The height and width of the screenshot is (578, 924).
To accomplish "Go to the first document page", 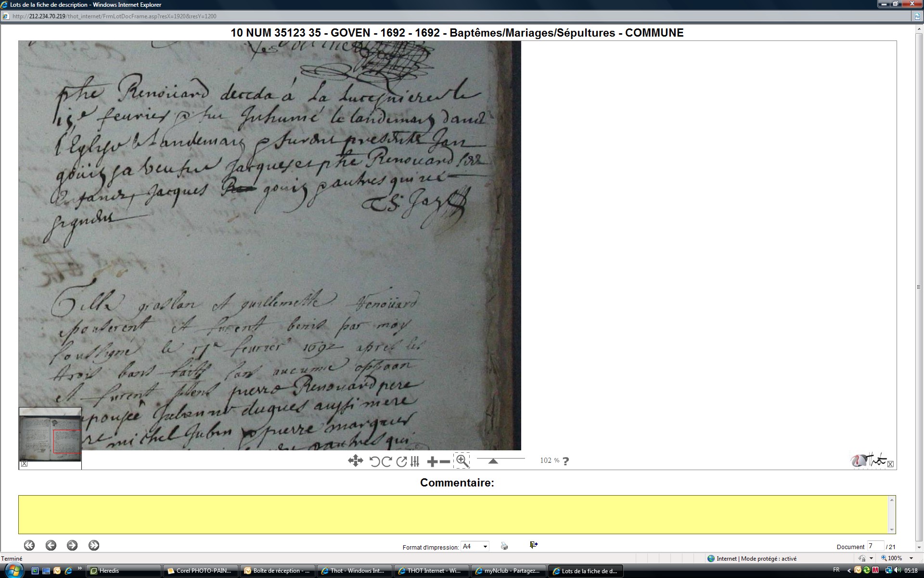I will tap(29, 545).
